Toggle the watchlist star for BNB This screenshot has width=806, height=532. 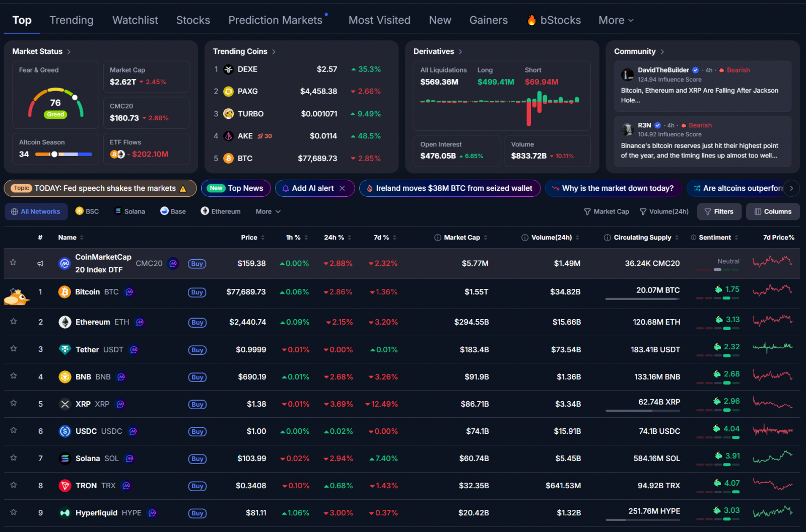(14, 375)
